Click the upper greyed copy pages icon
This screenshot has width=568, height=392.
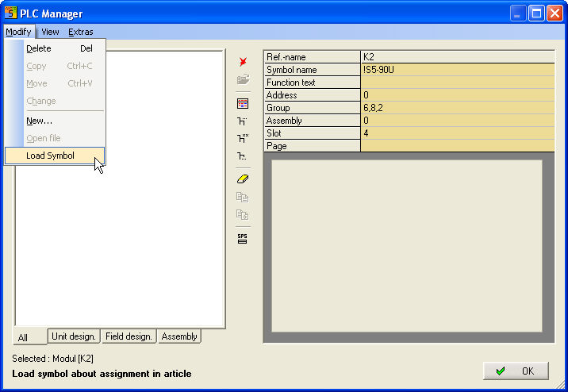coord(242,198)
